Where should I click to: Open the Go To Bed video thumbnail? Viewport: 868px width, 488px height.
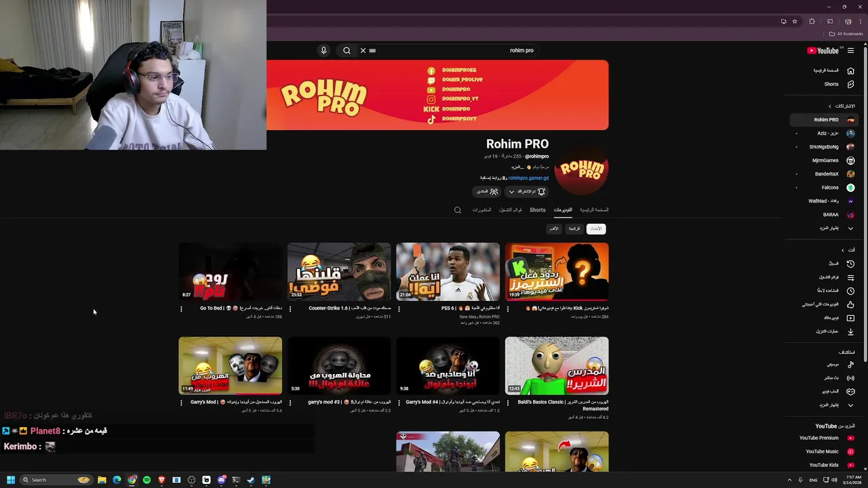[231, 272]
